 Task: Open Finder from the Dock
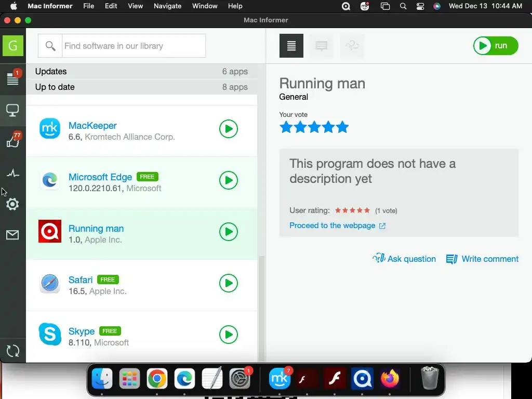[x=102, y=378]
